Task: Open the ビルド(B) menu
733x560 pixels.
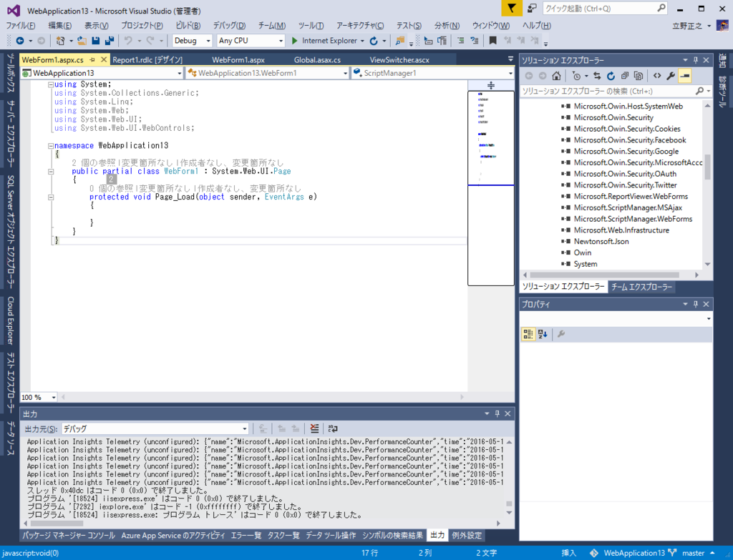Action: tap(188, 26)
